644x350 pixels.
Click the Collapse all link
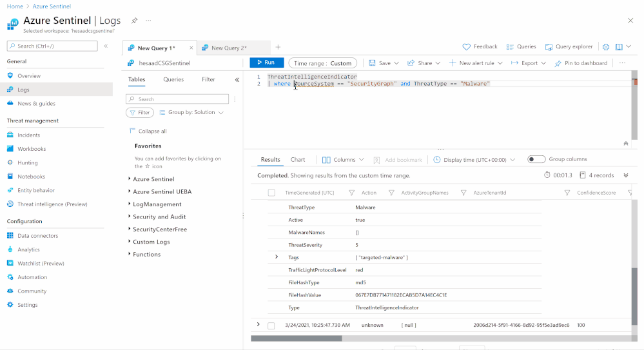[148, 131]
